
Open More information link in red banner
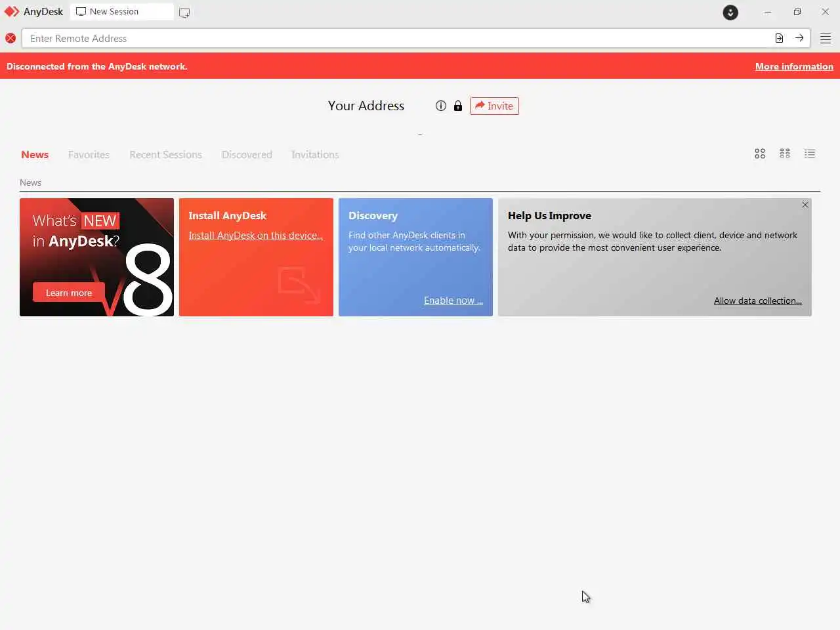coord(794,66)
